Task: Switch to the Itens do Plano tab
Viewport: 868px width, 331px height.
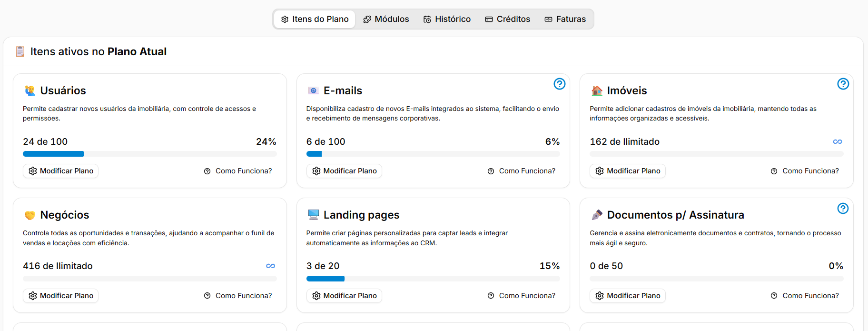Action: point(315,19)
